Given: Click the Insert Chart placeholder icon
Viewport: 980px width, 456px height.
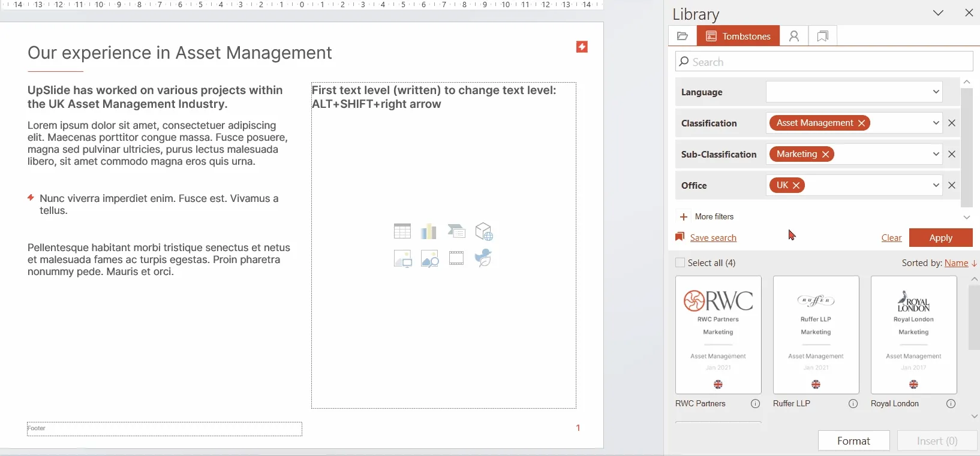Looking at the screenshot, I should [429, 231].
